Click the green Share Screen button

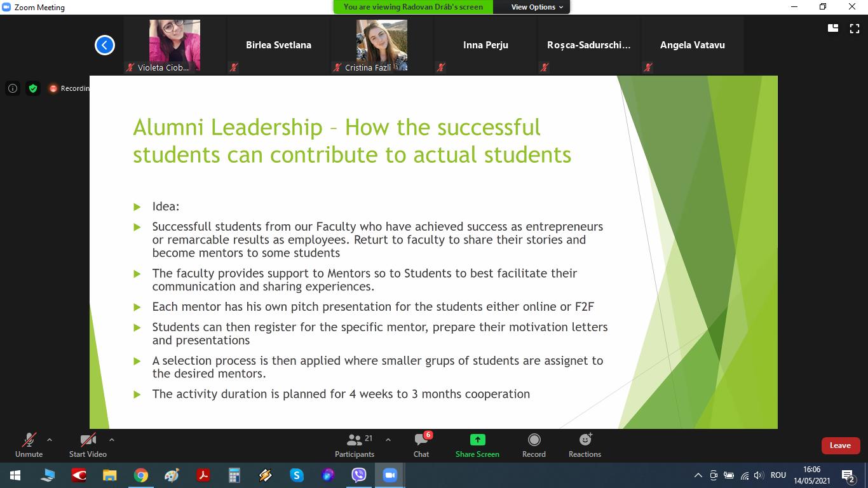pos(477,445)
